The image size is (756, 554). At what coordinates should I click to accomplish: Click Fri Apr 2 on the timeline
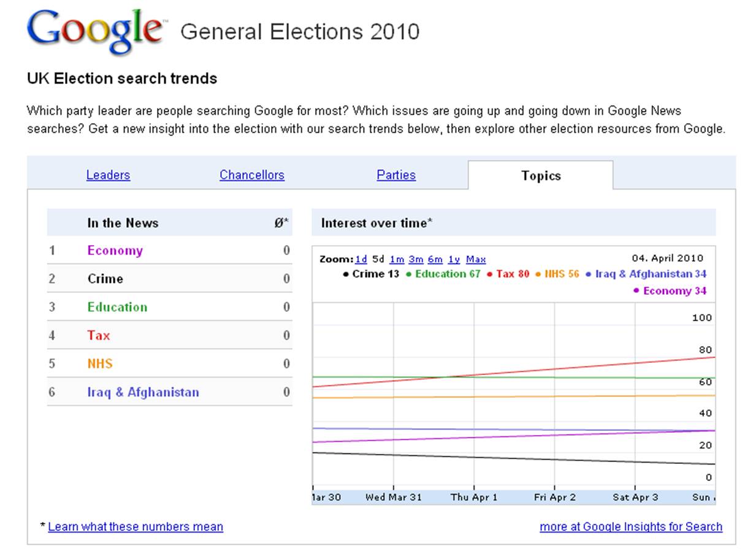pyautogui.click(x=555, y=497)
